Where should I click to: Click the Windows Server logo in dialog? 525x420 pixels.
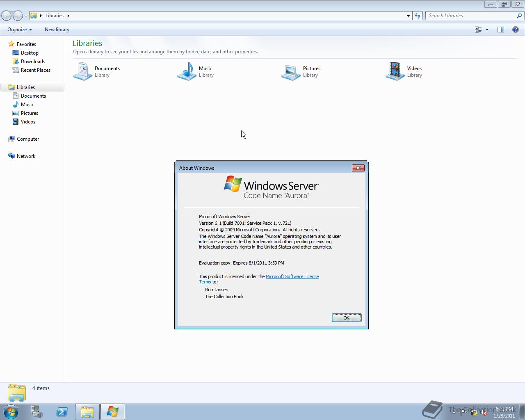[271, 187]
